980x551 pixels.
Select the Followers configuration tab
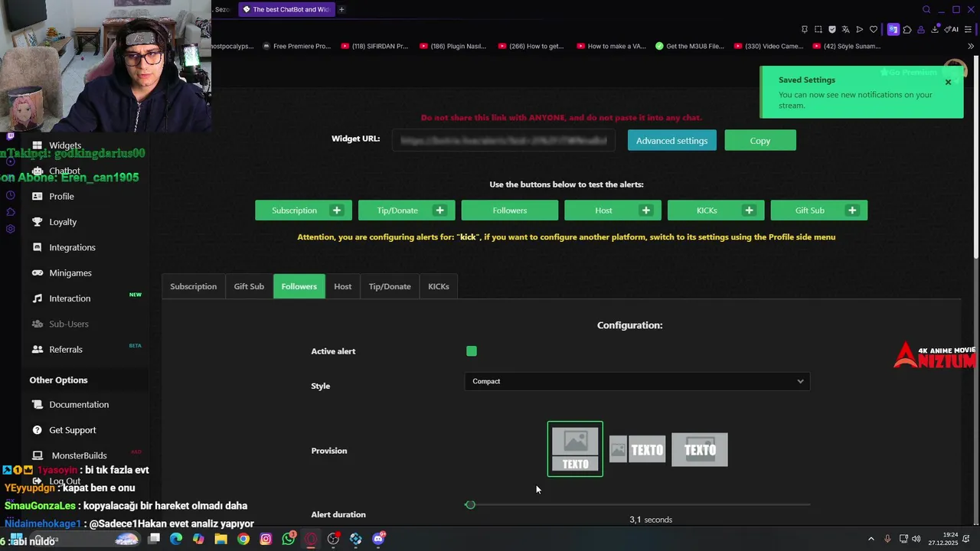click(299, 286)
